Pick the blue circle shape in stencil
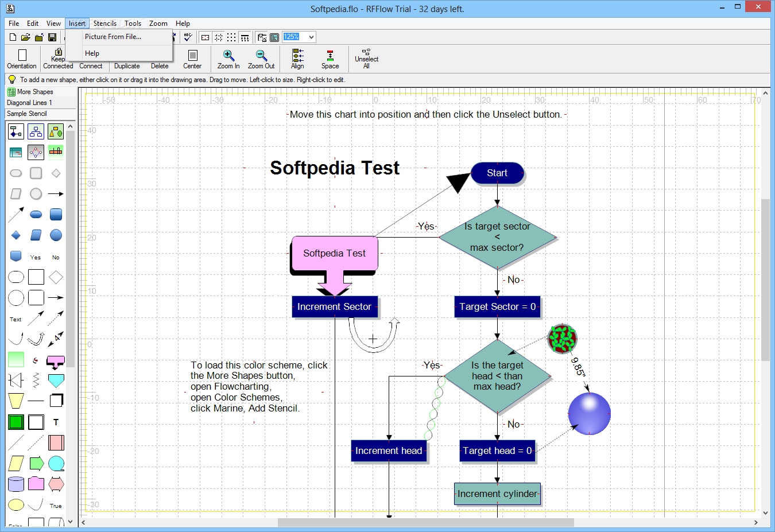Image resolution: width=775 pixels, height=532 pixels. tap(56, 235)
